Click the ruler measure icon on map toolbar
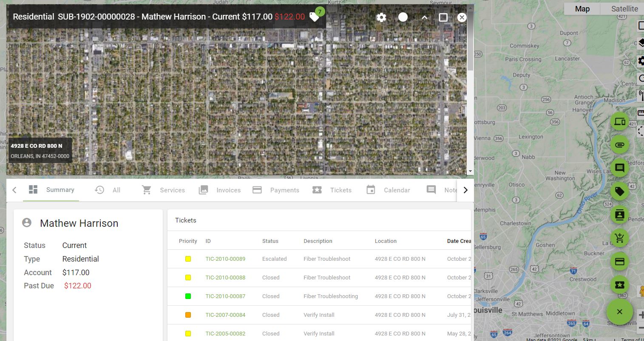Image resolution: width=644 pixels, height=341 pixels. (x=641, y=113)
